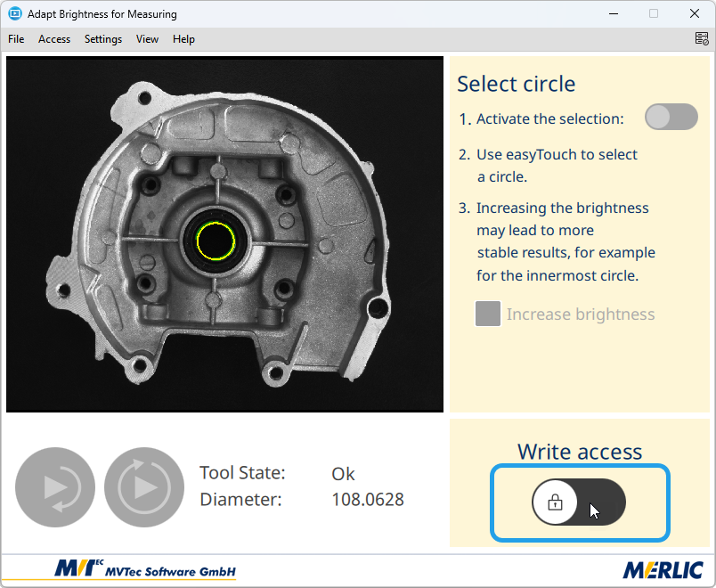Click the run-once play button
The width and height of the screenshot is (716, 588).
point(55,487)
